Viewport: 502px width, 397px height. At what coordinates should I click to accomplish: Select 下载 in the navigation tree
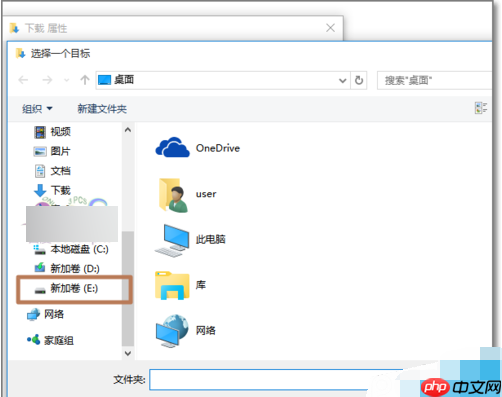tap(60, 190)
